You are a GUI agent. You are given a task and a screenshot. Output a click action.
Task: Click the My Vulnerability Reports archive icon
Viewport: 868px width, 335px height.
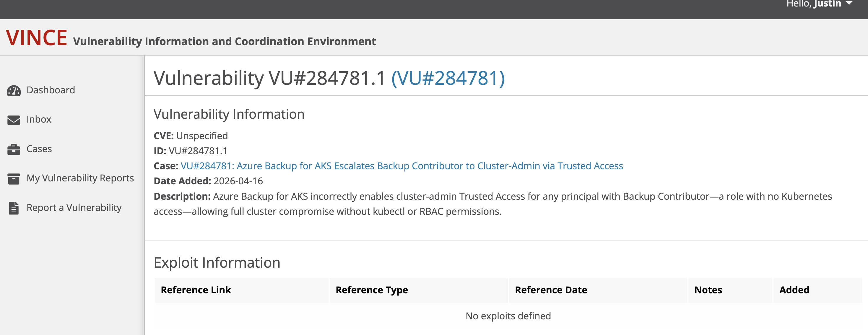point(14,179)
